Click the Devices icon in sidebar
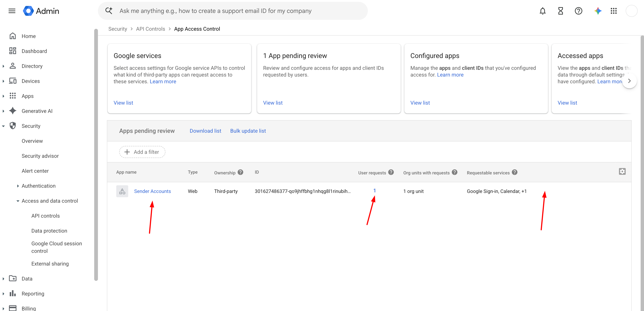This screenshot has width=644, height=311. click(13, 81)
